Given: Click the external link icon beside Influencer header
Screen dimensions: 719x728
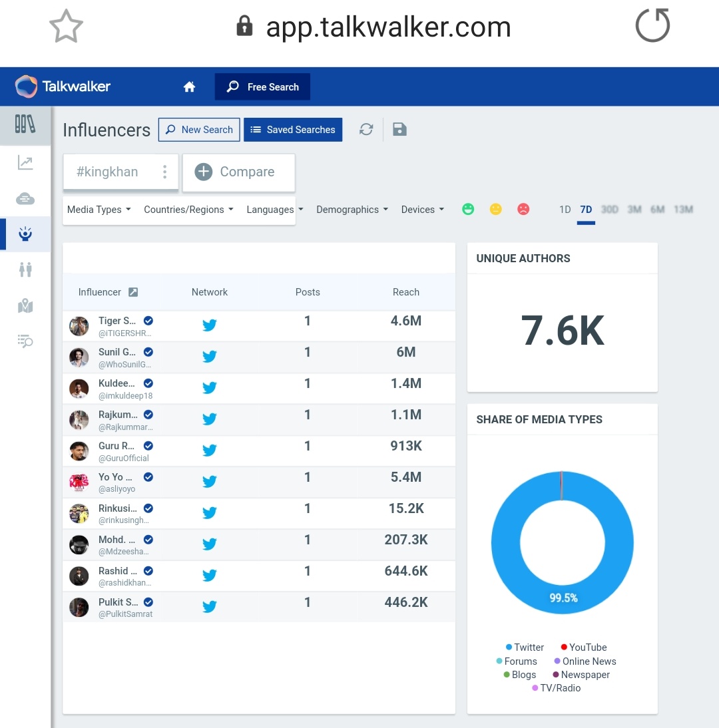Looking at the screenshot, I should 133,292.
